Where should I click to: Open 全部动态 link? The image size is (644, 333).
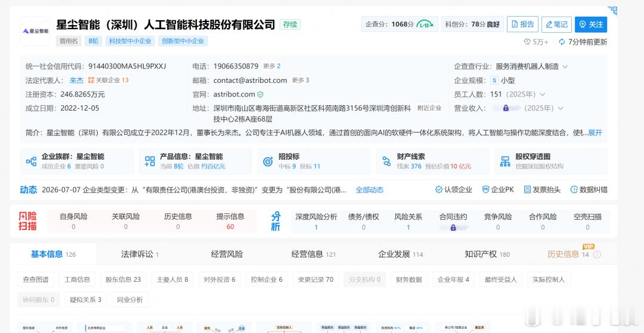click(x=370, y=190)
